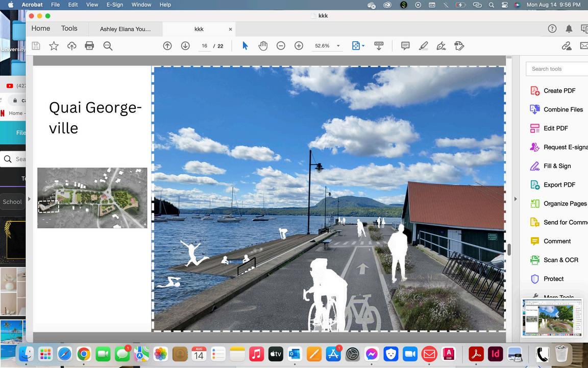Go to previous page with up arrow
This screenshot has width=588, height=368.
tap(167, 46)
